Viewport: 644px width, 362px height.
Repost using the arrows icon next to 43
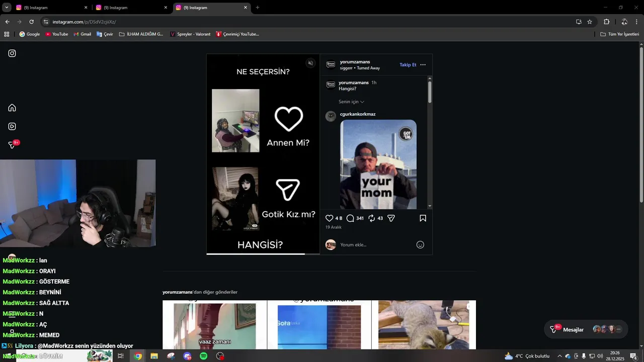(372, 218)
